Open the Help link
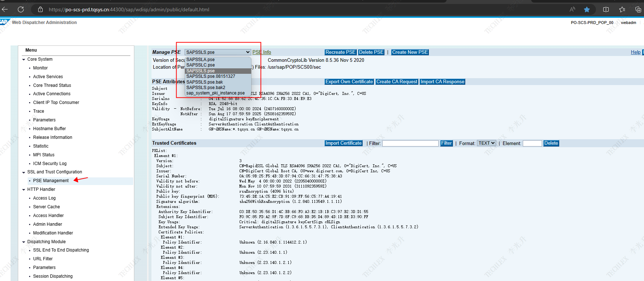 [636, 52]
